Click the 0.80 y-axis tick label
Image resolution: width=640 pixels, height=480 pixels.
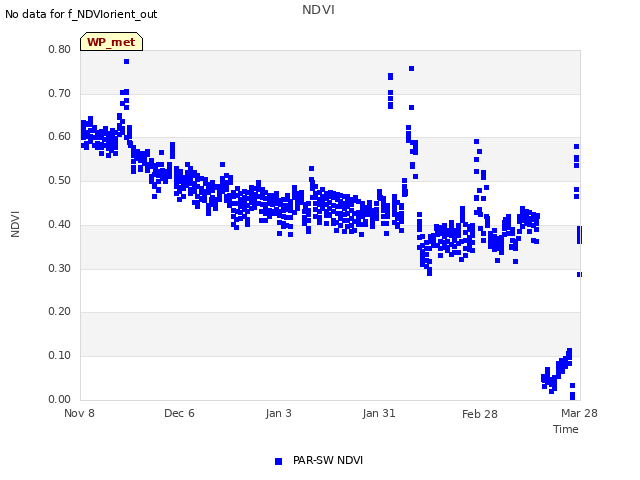click(x=59, y=49)
